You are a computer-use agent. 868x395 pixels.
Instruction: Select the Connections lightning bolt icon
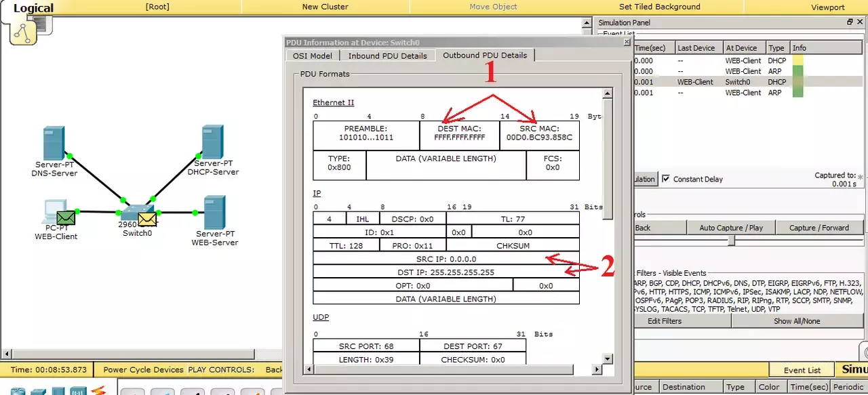coord(98,391)
